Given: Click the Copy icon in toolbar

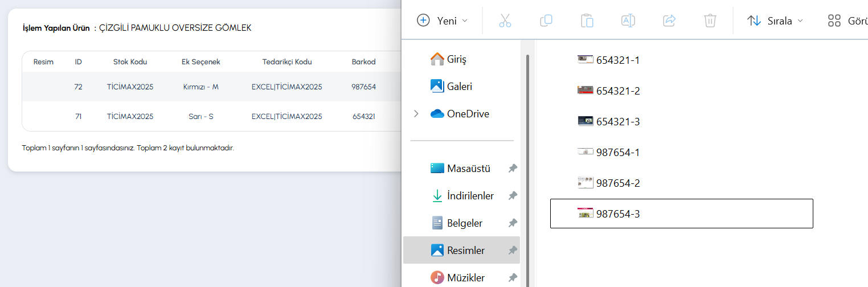Looking at the screenshot, I should (x=546, y=20).
